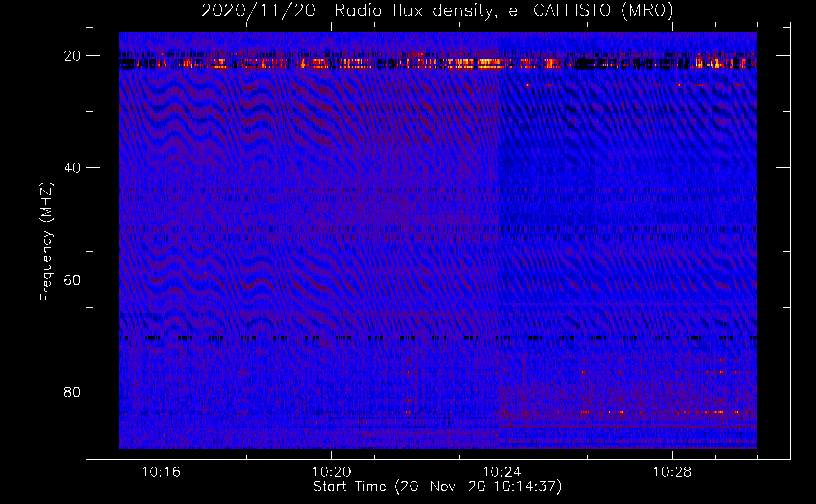Click the 20 frequency tick label

[x=72, y=56]
